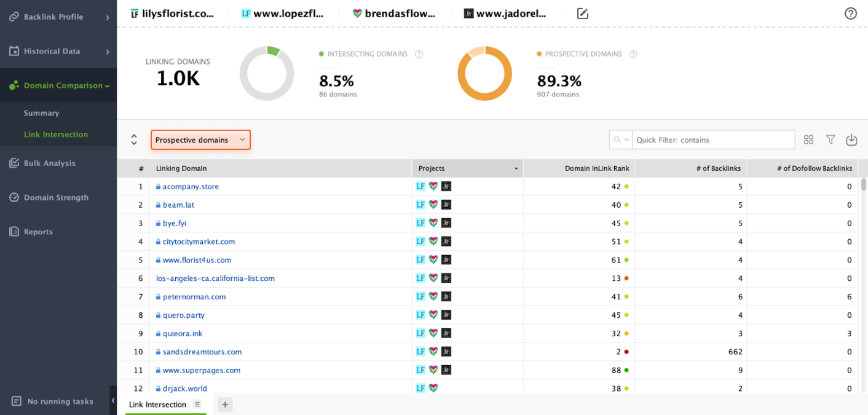Open the drjack.world link
The height and width of the screenshot is (415, 868).
185,389
